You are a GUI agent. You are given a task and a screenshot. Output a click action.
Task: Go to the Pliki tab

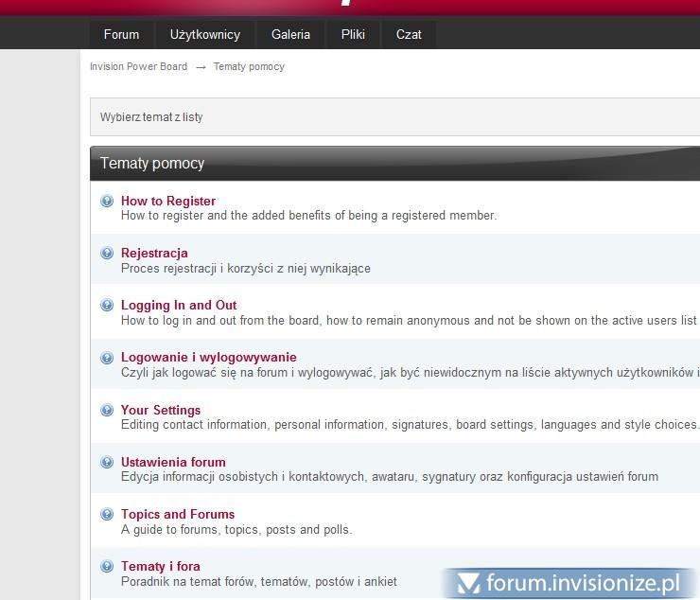[353, 34]
